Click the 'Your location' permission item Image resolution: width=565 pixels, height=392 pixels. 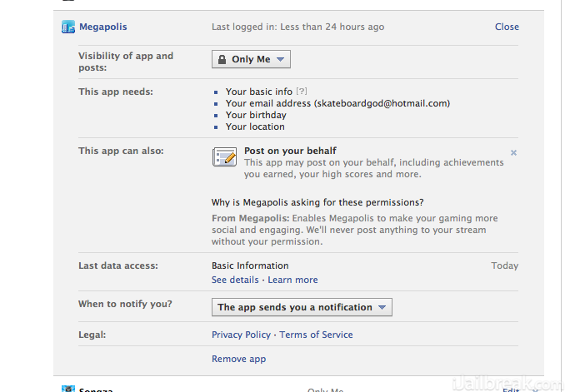click(x=255, y=127)
